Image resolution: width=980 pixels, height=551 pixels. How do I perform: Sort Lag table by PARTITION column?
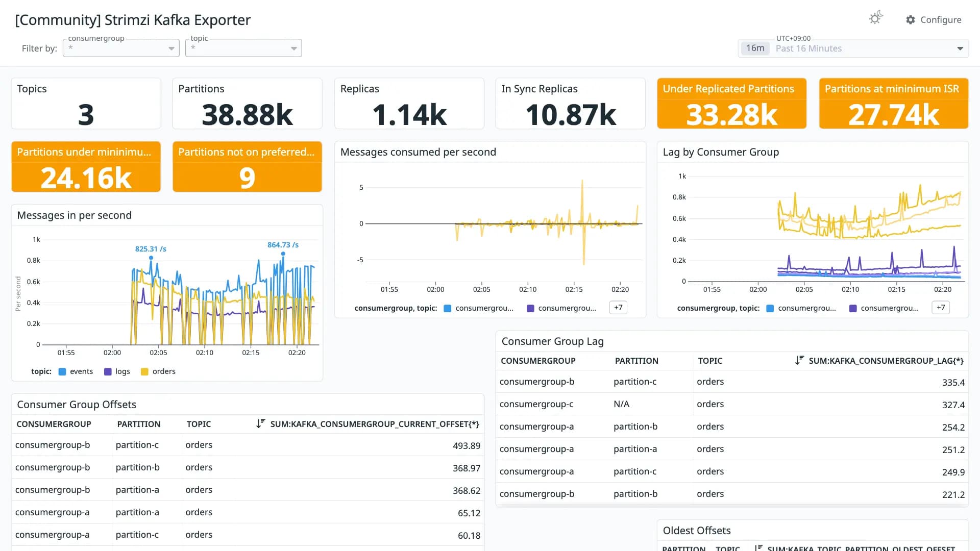click(x=636, y=361)
